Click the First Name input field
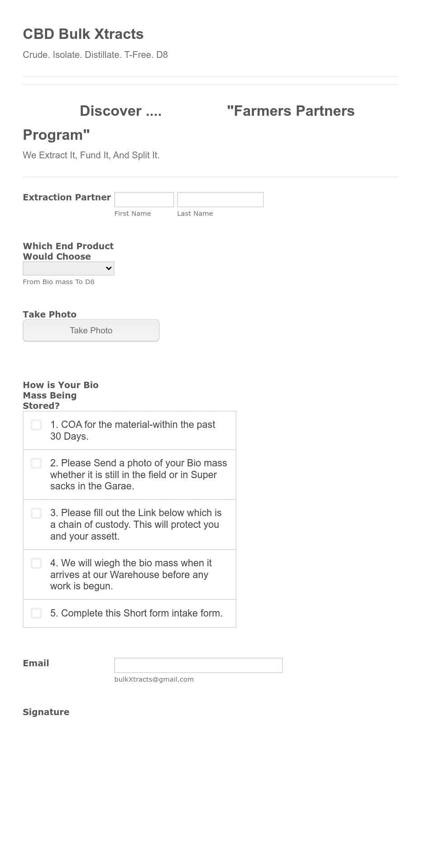The image size is (421, 868). (x=144, y=199)
